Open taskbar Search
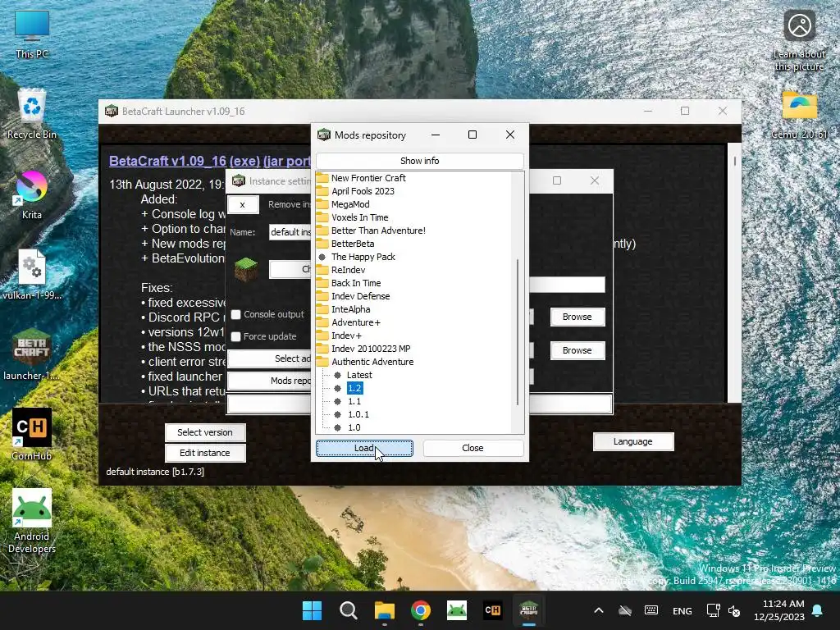This screenshot has width=840, height=630. 348,610
